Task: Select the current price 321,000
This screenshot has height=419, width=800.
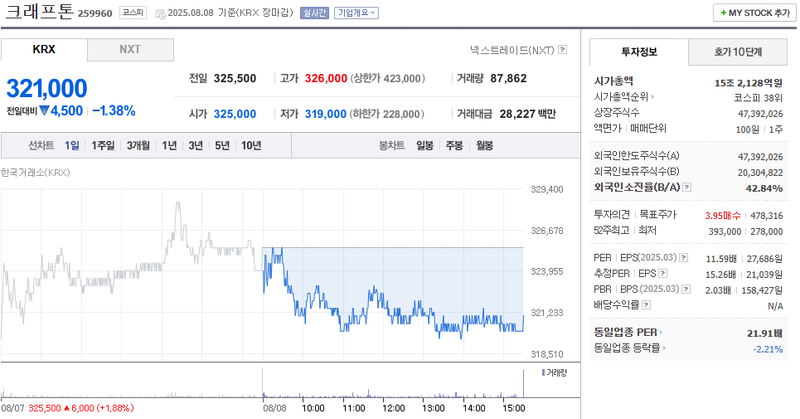Action: coord(47,88)
